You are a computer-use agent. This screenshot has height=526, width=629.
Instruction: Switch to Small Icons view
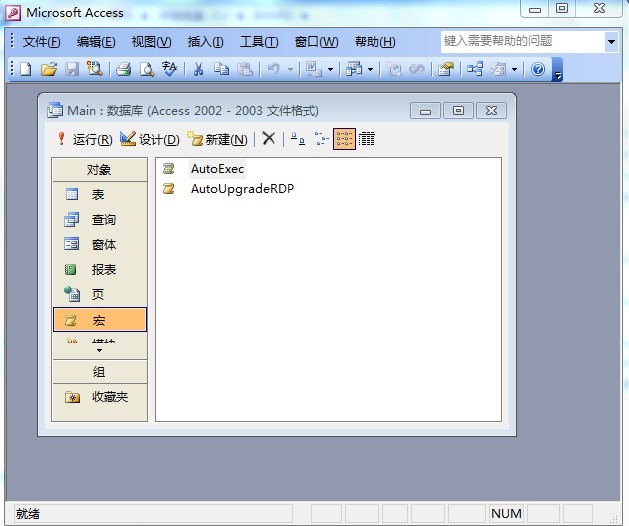(321, 139)
